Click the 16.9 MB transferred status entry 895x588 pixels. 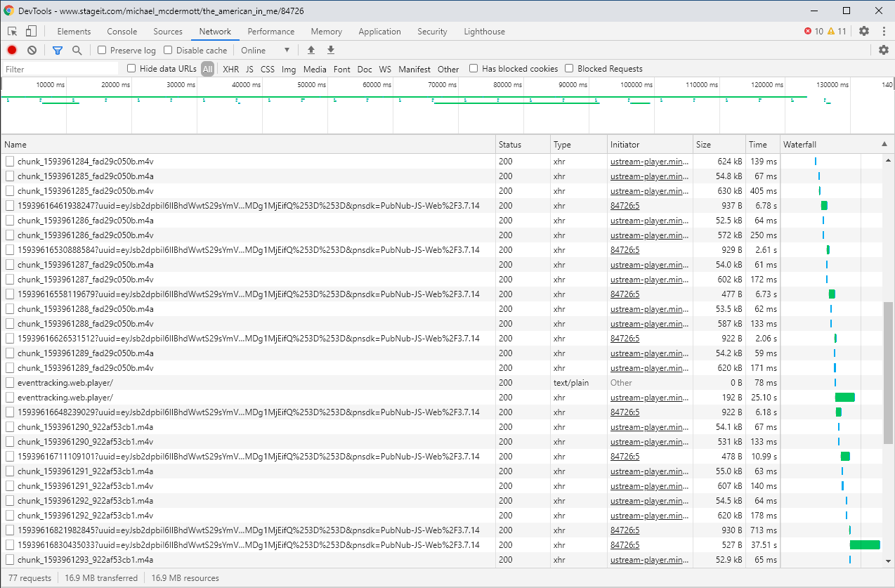[x=101, y=578]
